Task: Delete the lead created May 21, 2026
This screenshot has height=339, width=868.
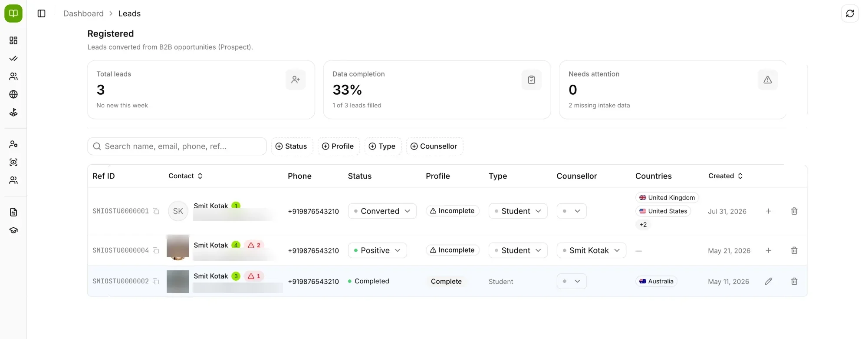Action: [794, 250]
